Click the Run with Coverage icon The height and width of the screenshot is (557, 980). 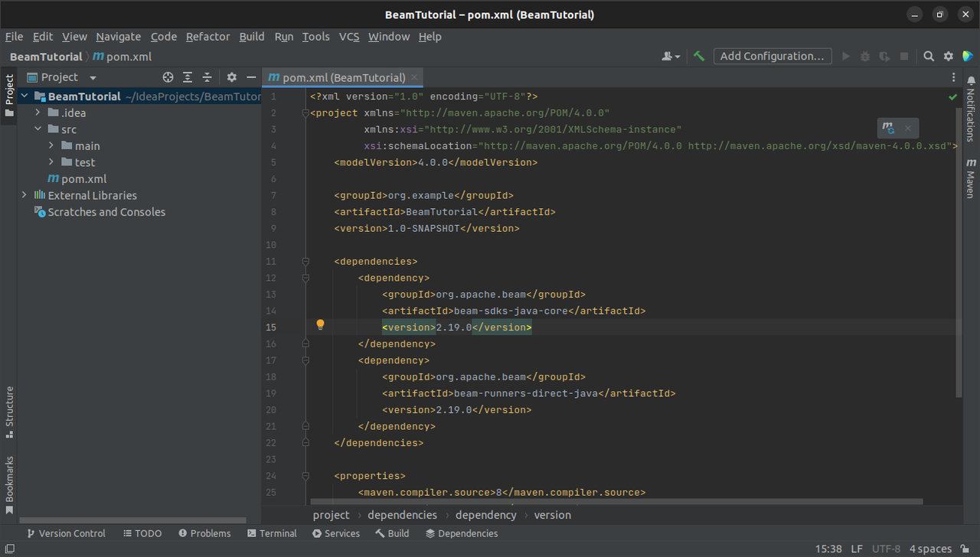884,56
